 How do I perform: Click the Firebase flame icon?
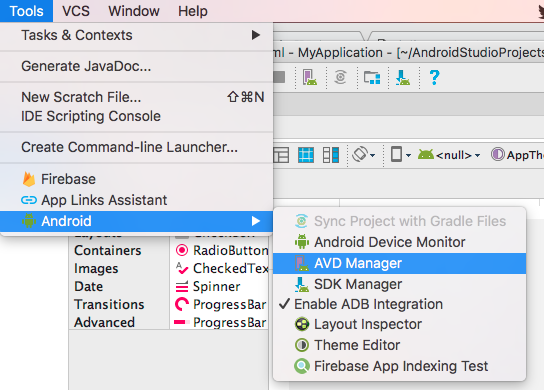point(29,179)
